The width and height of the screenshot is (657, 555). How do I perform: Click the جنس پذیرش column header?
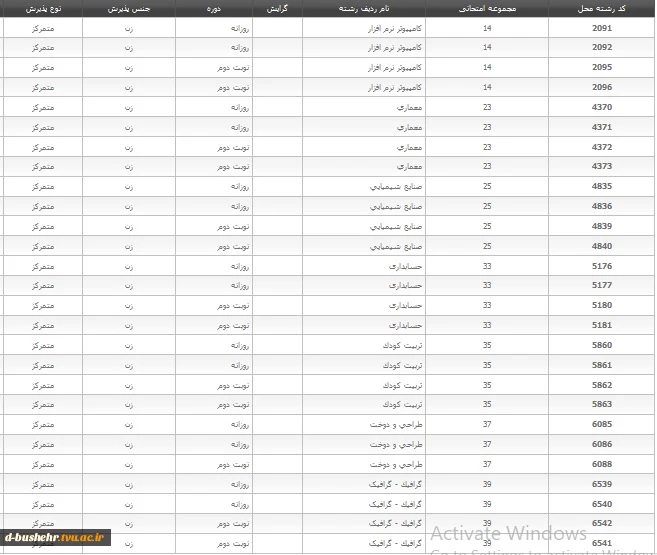[129, 8]
